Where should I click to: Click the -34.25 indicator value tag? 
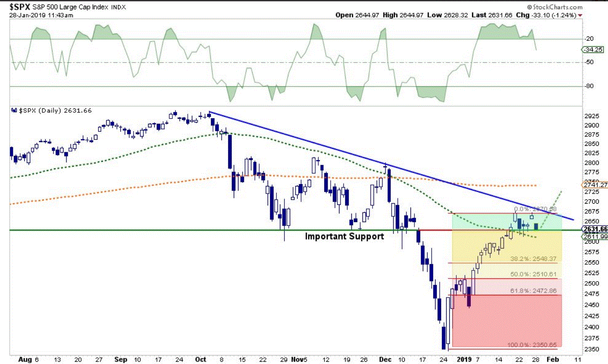tap(594, 50)
